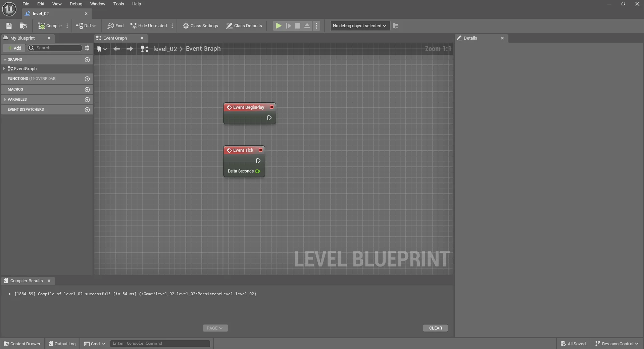Click the console command input field
This screenshot has height=349, width=644.
(x=160, y=343)
